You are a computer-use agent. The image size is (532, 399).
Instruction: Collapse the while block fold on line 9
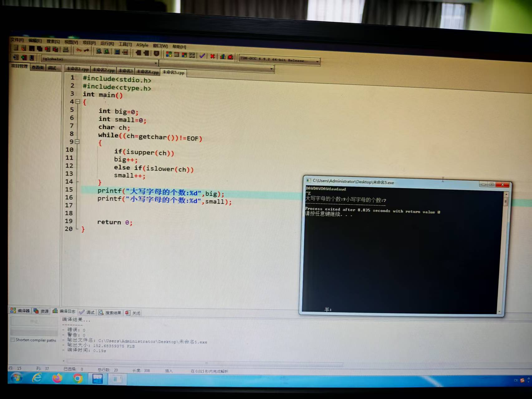click(x=77, y=142)
